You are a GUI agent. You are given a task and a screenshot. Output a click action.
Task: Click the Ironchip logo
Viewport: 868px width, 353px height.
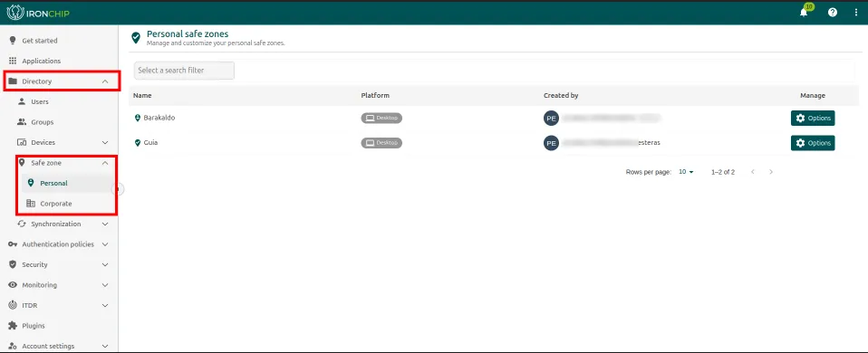pyautogui.click(x=38, y=13)
